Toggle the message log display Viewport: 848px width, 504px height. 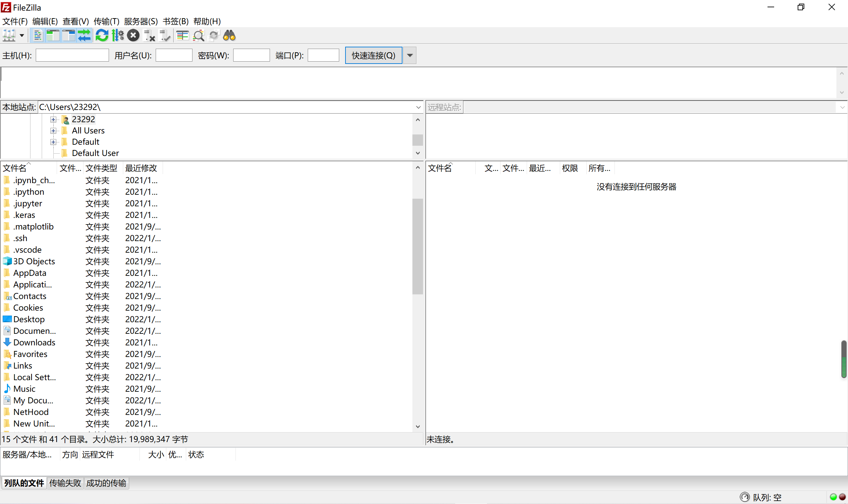[x=37, y=35]
